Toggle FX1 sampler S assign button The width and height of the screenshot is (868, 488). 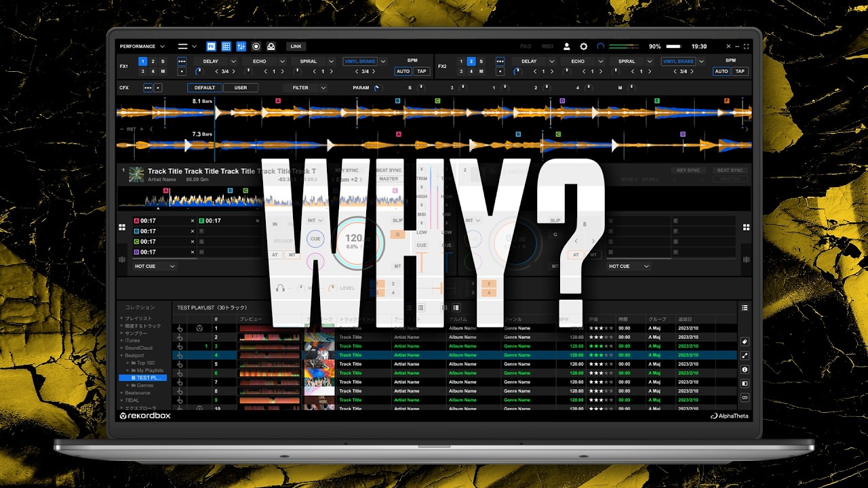163,61
